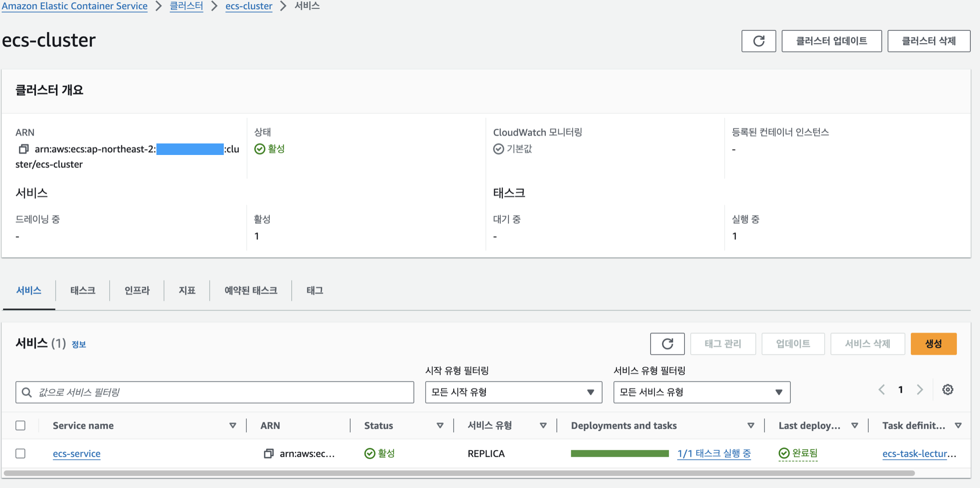Click page number 1 in pagination

(900, 390)
